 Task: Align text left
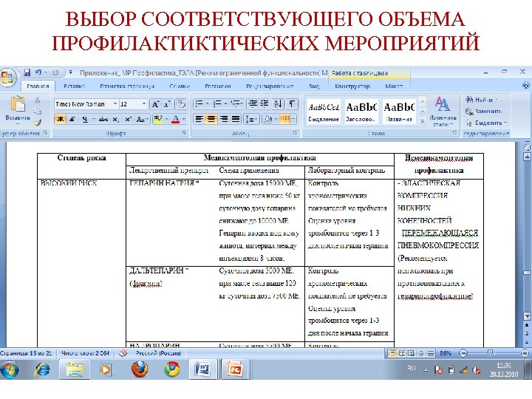click(199, 119)
